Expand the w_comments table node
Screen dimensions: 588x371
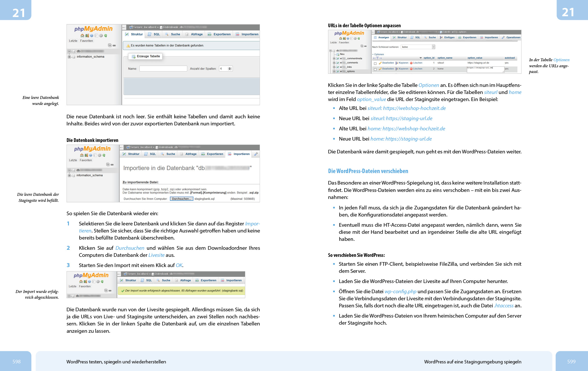pos(334,63)
